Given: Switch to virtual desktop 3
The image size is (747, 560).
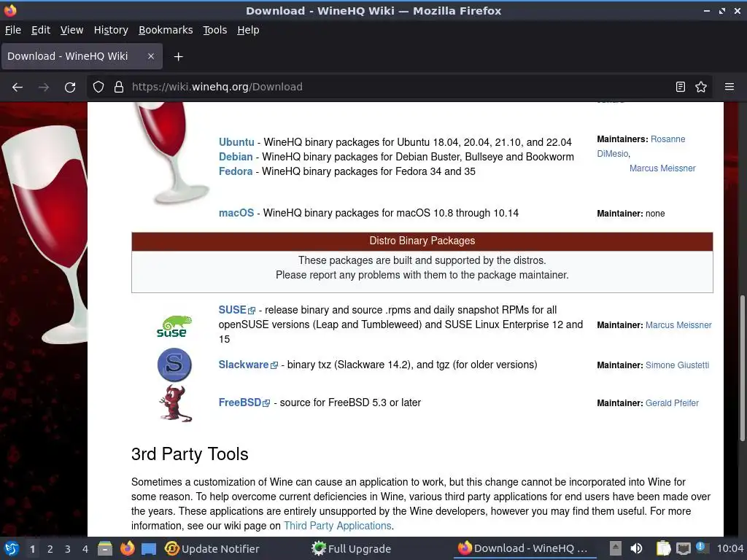Looking at the screenshot, I should coord(68,549).
